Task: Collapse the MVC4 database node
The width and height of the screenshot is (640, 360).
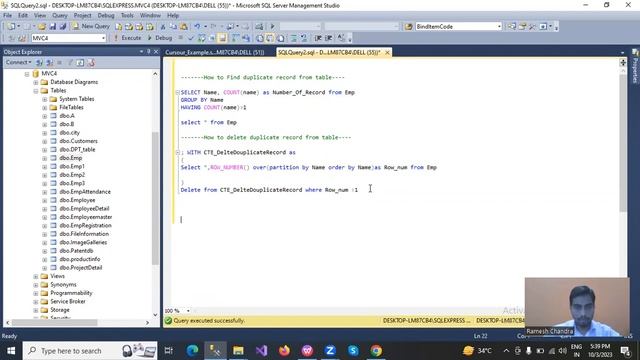Action: [27, 74]
